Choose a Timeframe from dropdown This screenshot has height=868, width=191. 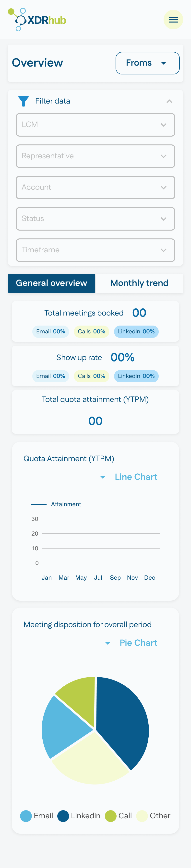[95, 250]
